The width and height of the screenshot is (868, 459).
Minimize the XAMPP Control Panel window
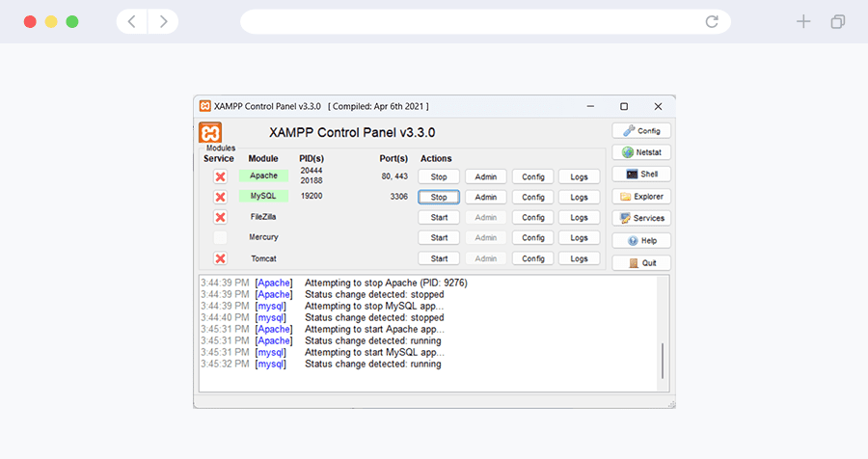pyautogui.click(x=590, y=106)
